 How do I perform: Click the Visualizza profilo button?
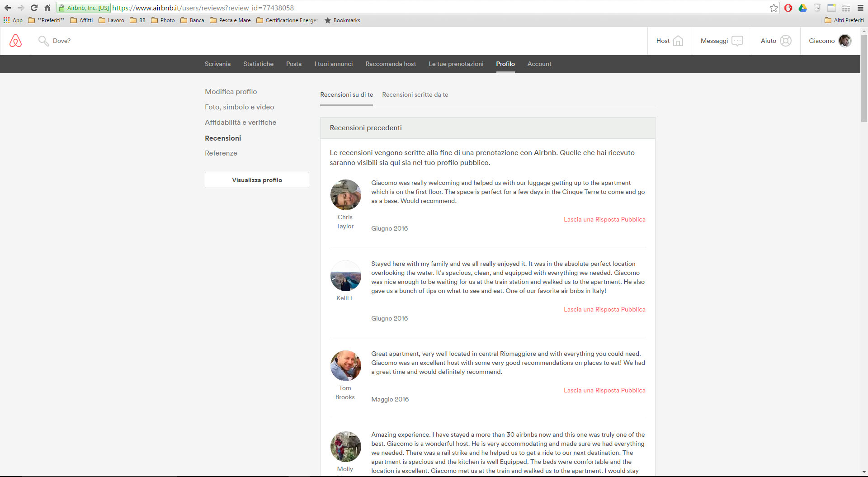(257, 180)
